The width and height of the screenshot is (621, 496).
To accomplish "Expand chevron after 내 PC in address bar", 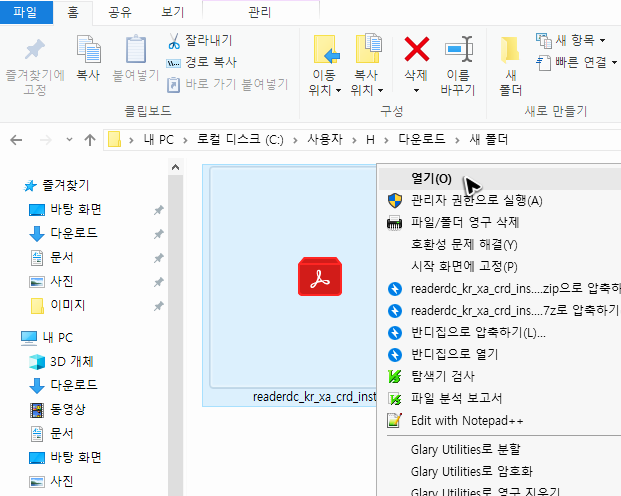I will 185,140.
